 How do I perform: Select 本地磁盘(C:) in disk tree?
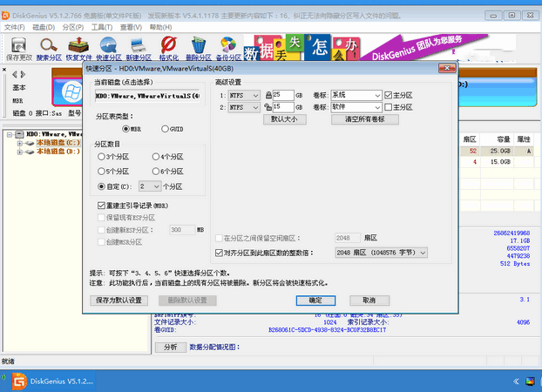point(58,143)
